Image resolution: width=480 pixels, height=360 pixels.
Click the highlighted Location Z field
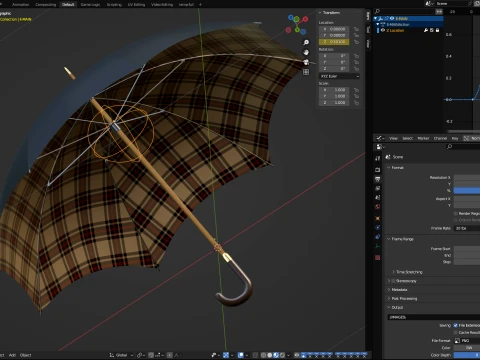(334, 42)
